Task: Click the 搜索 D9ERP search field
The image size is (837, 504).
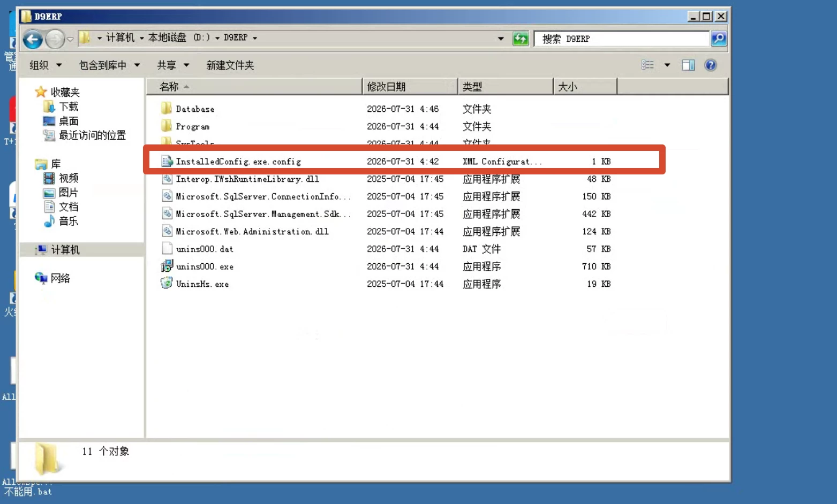Action: (622, 39)
